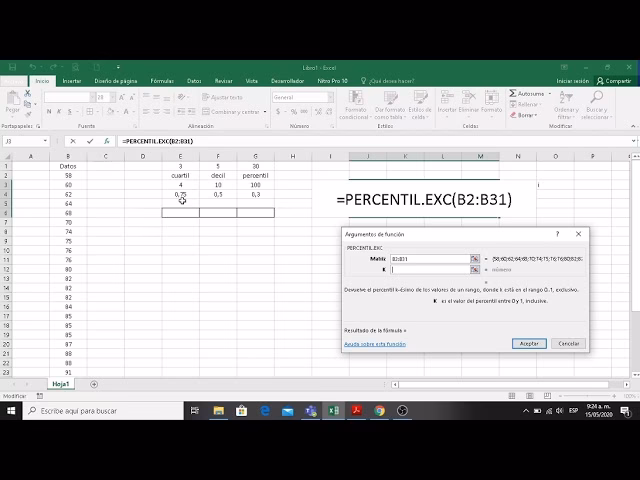Click the collapse-dialog icon next to K field

coord(475,269)
